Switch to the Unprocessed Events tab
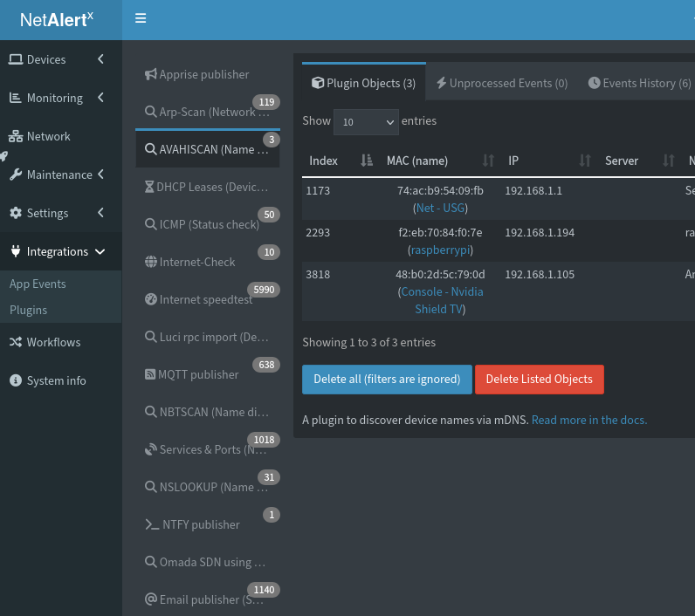This screenshot has height=616, width=695. pos(502,83)
